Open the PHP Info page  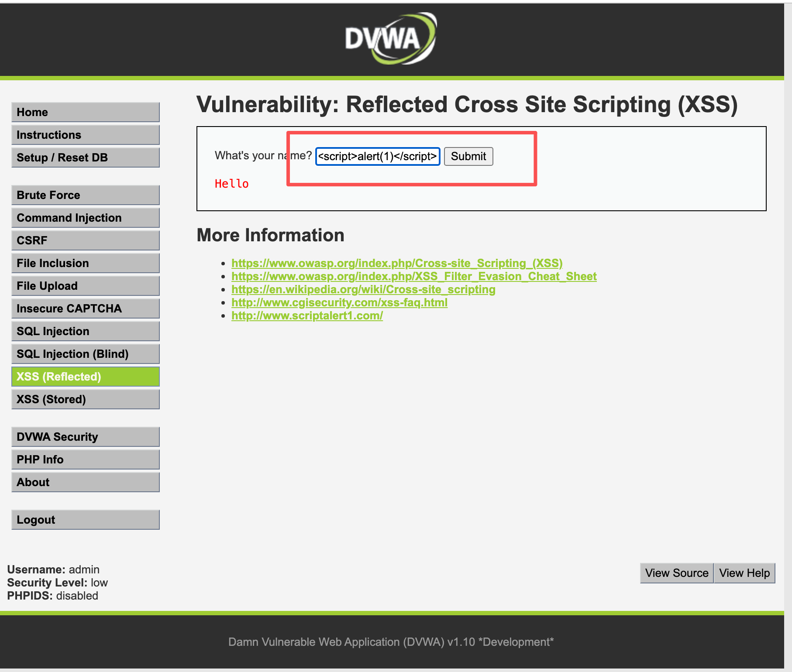point(86,459)
